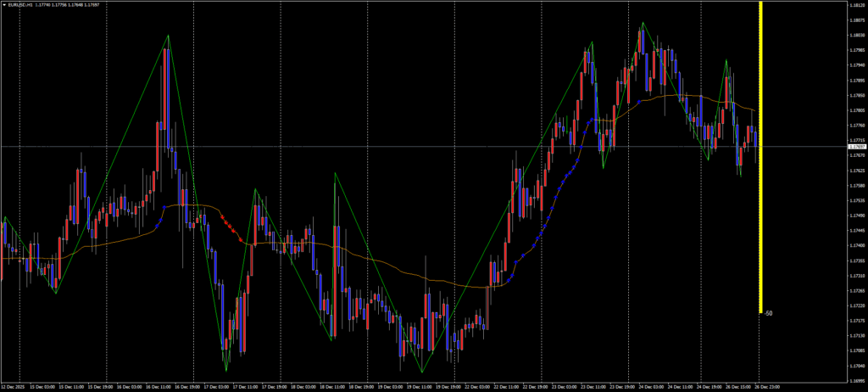The image size is (868, 392).
Task: Click the 12 Dec 2025 date label
Action: [14, 386]
